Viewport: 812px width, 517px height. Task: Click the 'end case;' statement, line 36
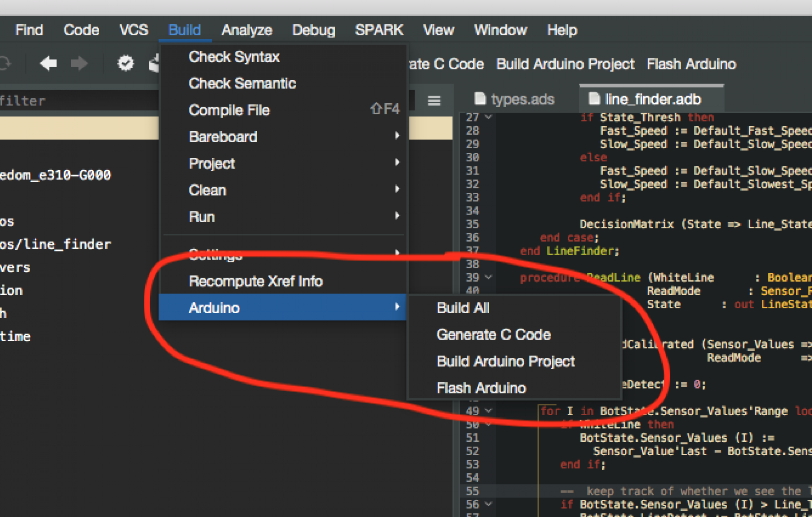click(x=569, y=237)
